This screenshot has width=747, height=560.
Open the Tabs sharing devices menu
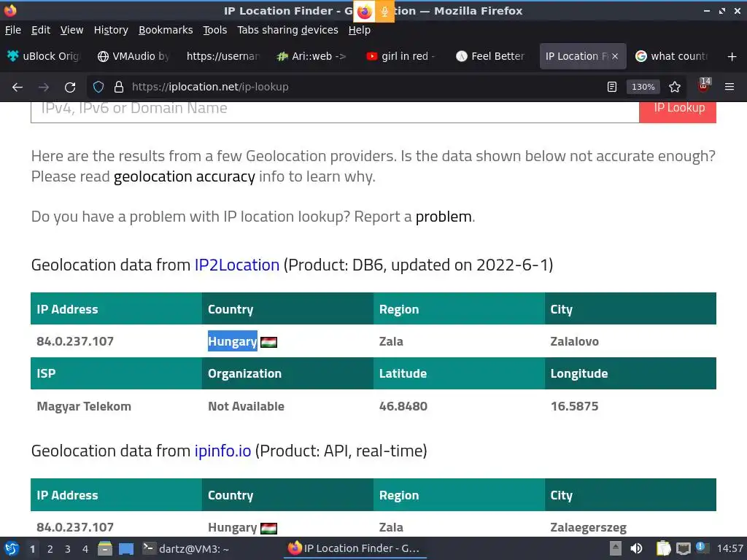tap(287, 30)
